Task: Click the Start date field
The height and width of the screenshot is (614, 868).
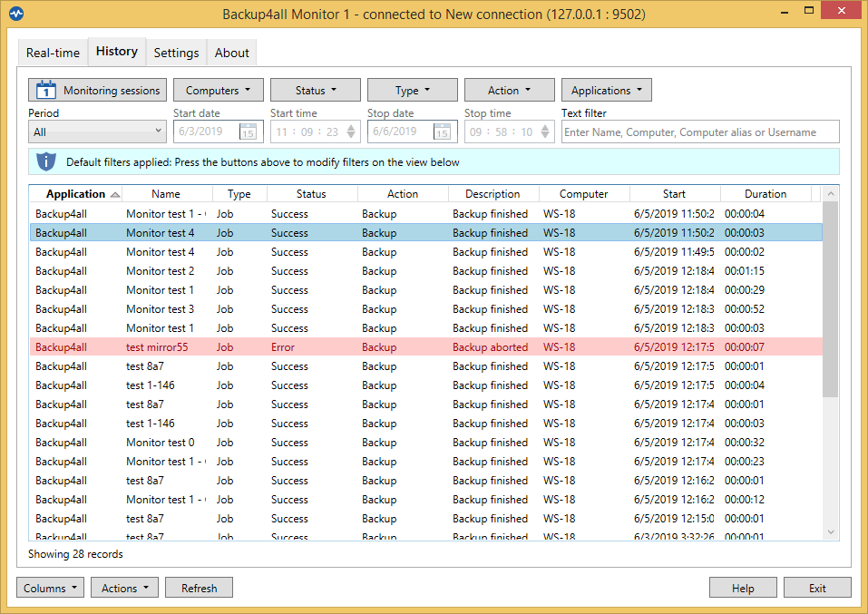Action: pos(218,132)
